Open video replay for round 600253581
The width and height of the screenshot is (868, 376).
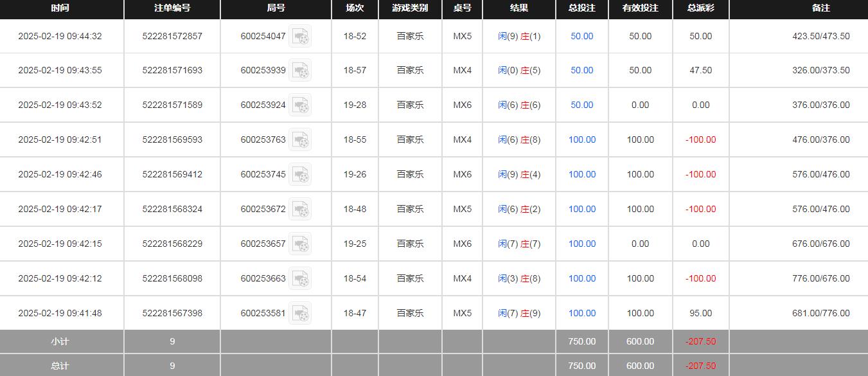click(300, 314)
